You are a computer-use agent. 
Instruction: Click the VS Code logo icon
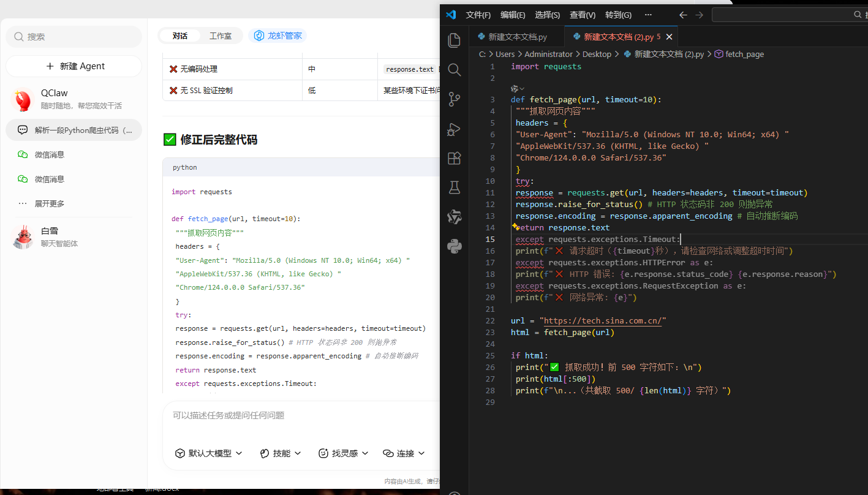[451, 15]
